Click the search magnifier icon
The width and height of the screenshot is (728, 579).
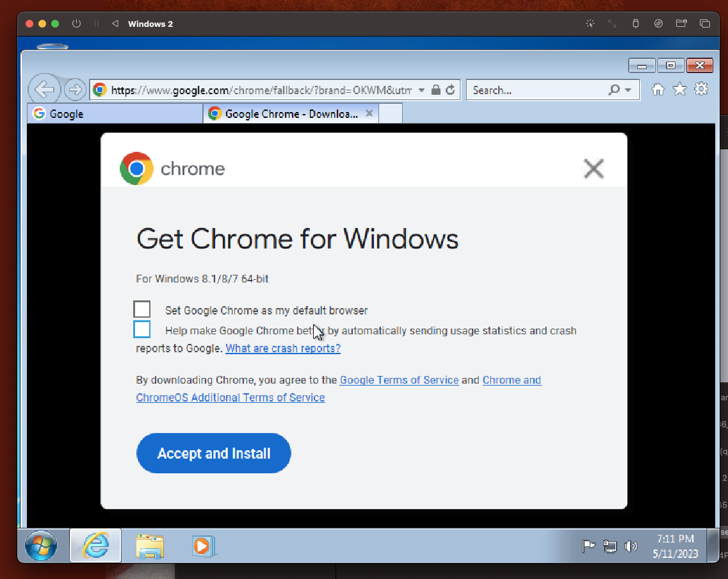pos(614,90)
